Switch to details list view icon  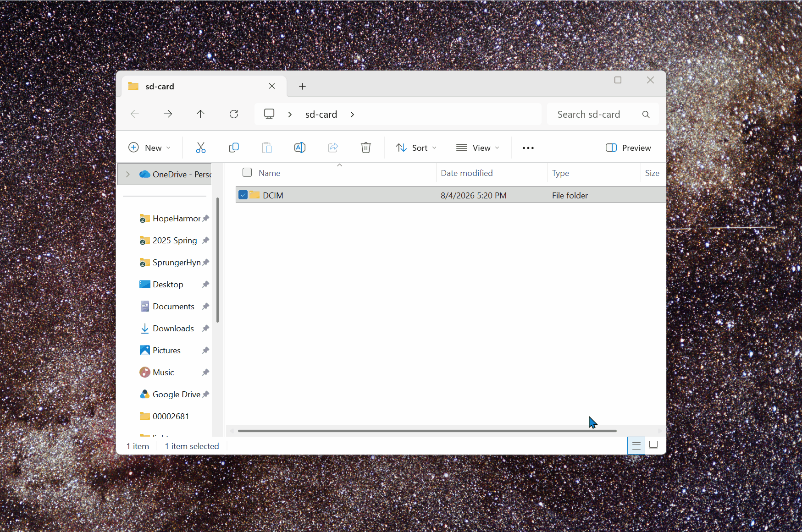(636, 445)
